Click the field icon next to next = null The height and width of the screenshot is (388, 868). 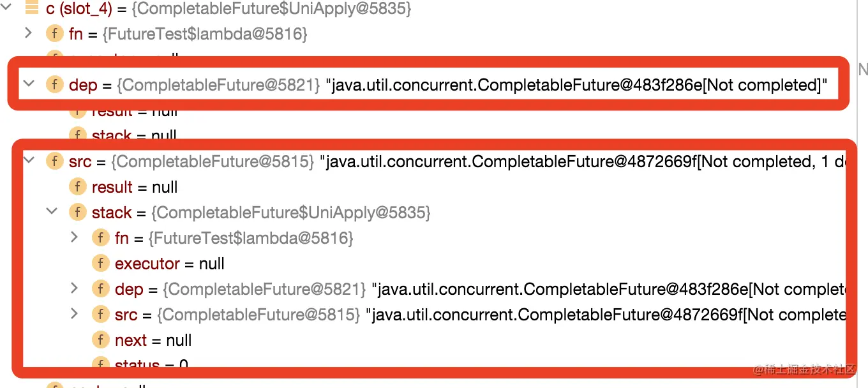click(101, 339)
